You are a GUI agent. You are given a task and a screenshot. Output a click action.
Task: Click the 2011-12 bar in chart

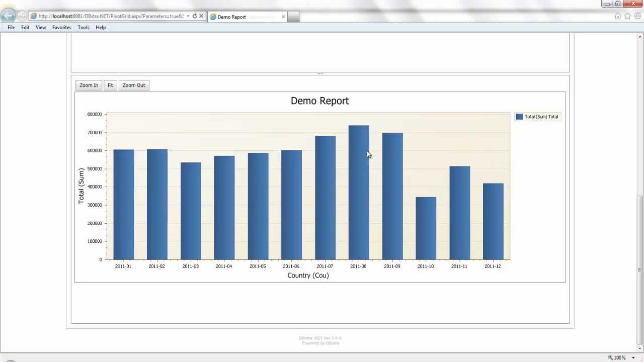493,221
